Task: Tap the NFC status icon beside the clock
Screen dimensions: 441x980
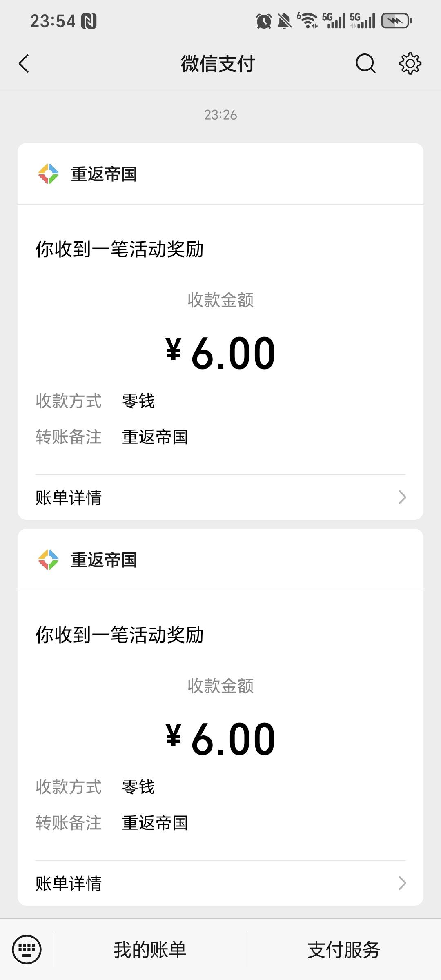Action: (89, 21)
